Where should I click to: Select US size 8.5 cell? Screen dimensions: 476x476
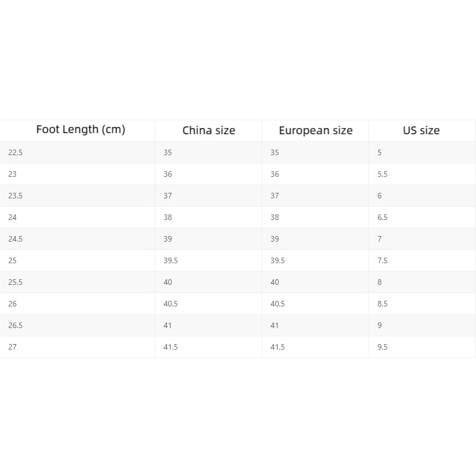pyautogui.click(x=382, y=304)
